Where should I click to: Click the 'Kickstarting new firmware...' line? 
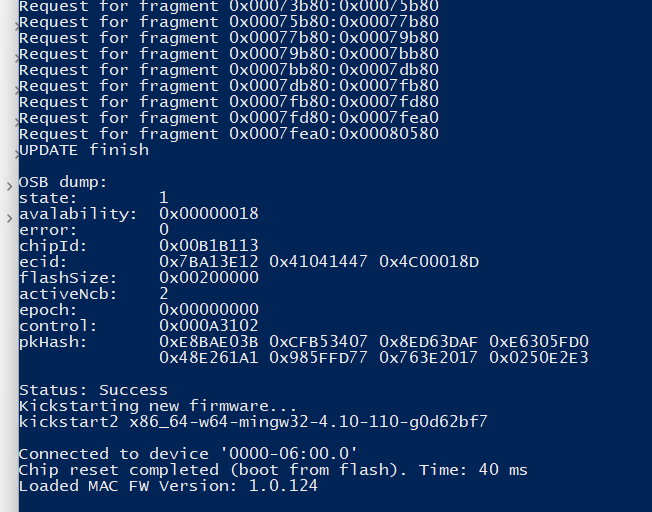[158, 405]
